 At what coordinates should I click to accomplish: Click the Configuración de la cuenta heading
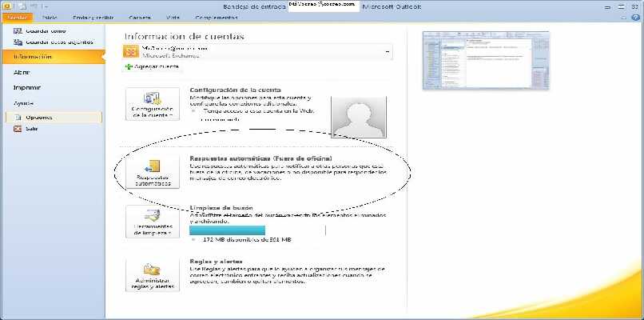point(235,90)
